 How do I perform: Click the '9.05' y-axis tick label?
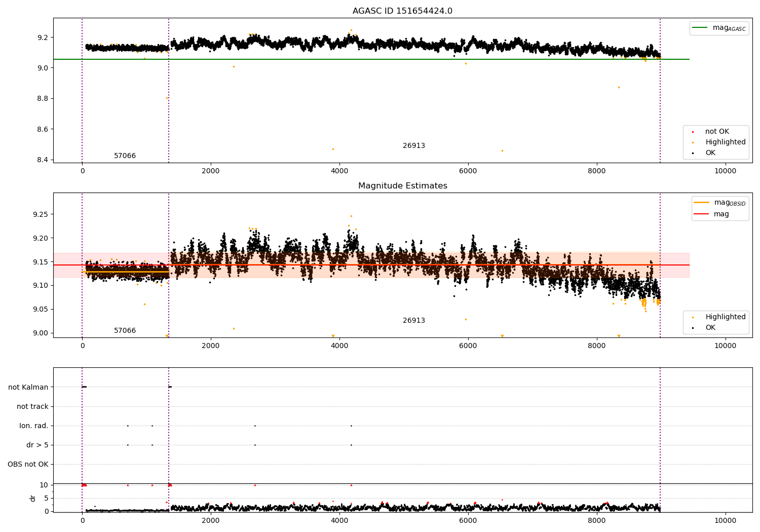[41, 309]
